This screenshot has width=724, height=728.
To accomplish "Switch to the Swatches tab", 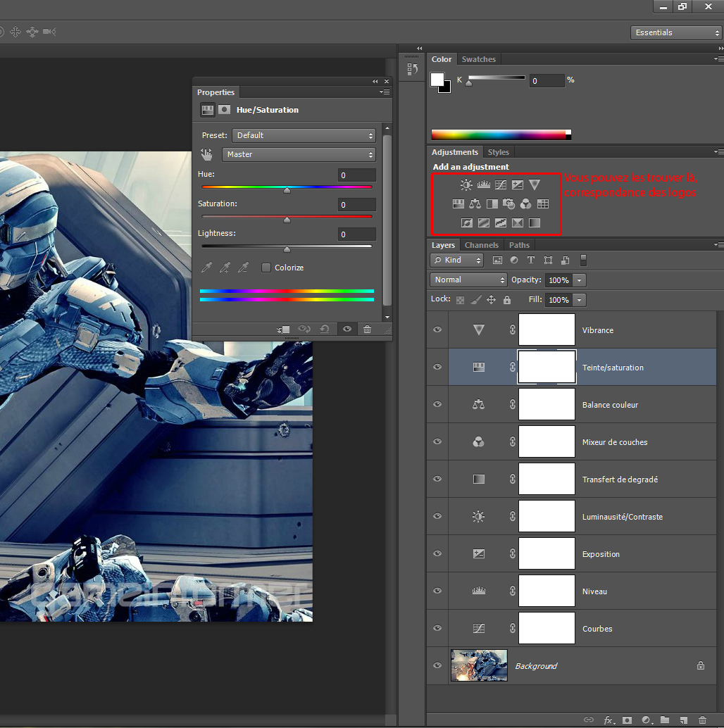I will pos(478,59).
